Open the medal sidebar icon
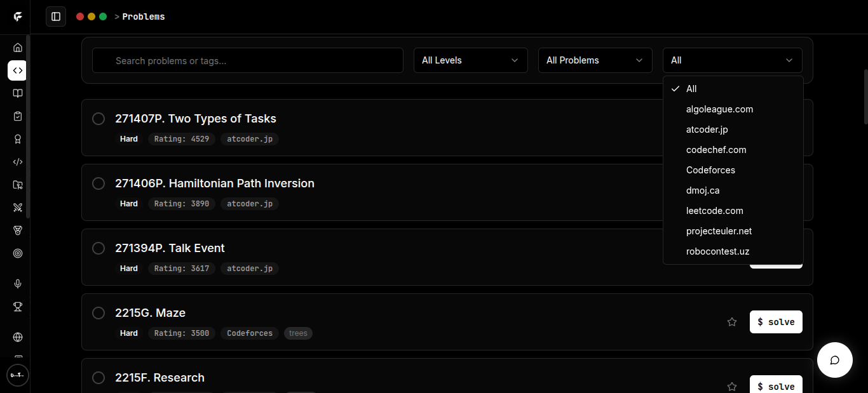The width and height of the screenshot is (868, 393). pos(18,230)
